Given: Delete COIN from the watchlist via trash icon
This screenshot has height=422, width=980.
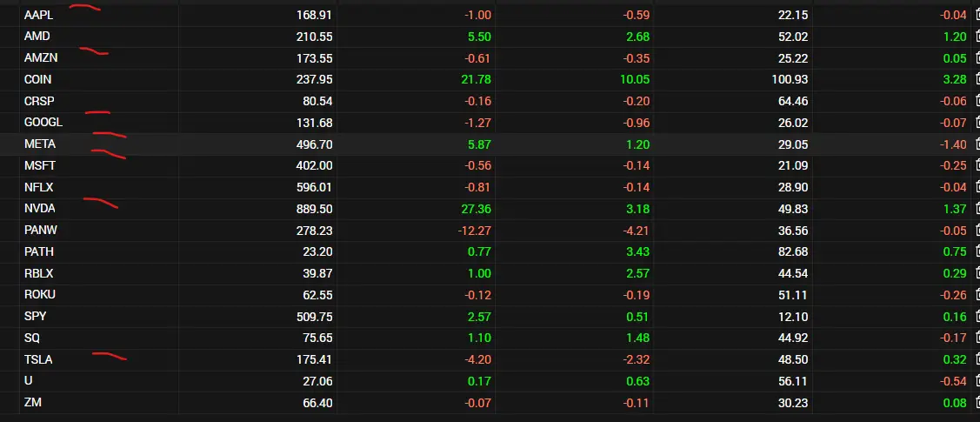Looking at the screenshot, I should point(977,79).
